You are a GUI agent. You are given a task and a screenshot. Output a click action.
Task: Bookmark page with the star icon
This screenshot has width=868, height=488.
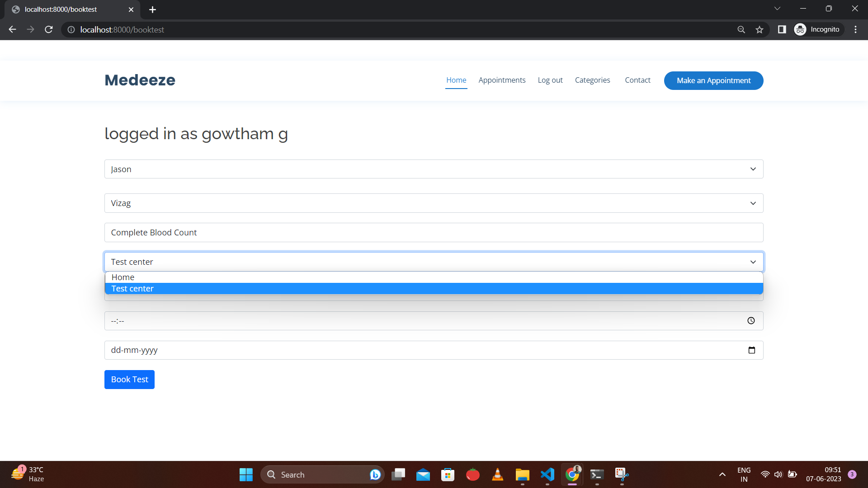(x=759, y=29)
